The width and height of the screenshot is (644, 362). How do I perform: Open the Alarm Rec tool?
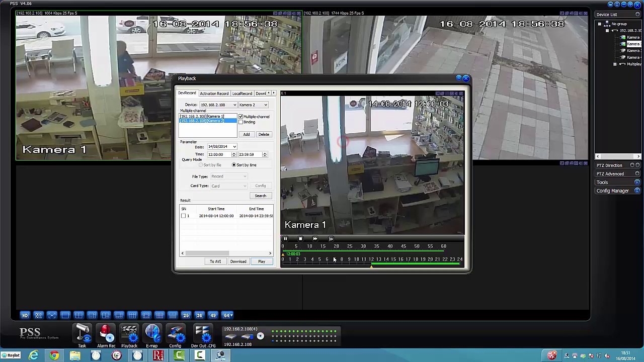tap(106, 336)
